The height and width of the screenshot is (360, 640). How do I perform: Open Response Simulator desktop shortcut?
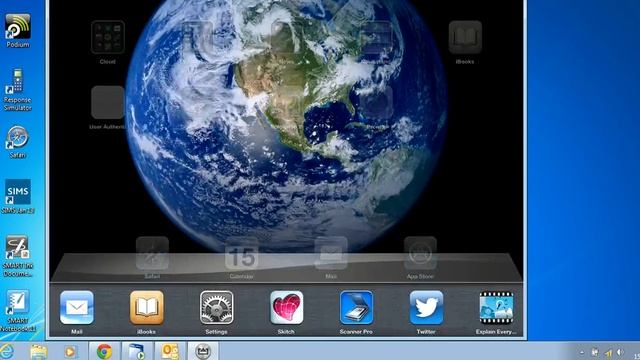18,82
